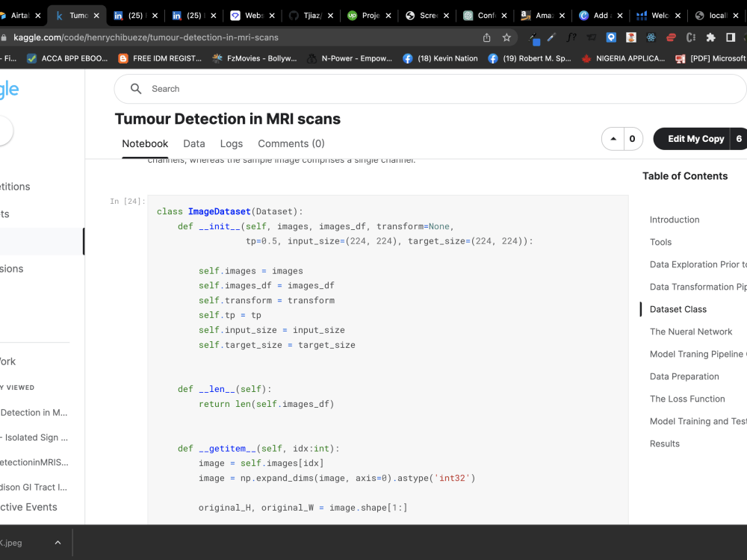Jump to Model Training and Testing section
Image resolution: width=747 pixels, height=560 pixels.
tap(698, 421)
